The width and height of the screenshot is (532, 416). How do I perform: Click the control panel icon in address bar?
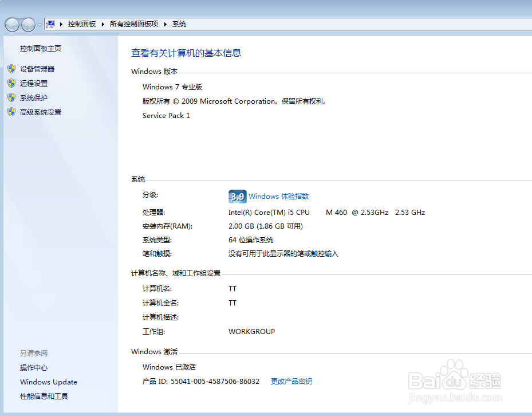pos(50,24)
